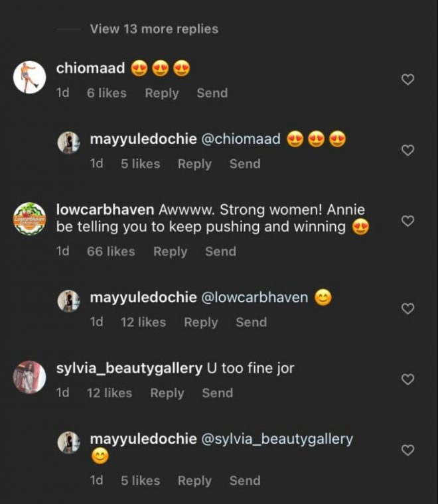438x504 pixels.
Task: Open the @sylvia_beautygallery mention link
Action: pos(276,439)
